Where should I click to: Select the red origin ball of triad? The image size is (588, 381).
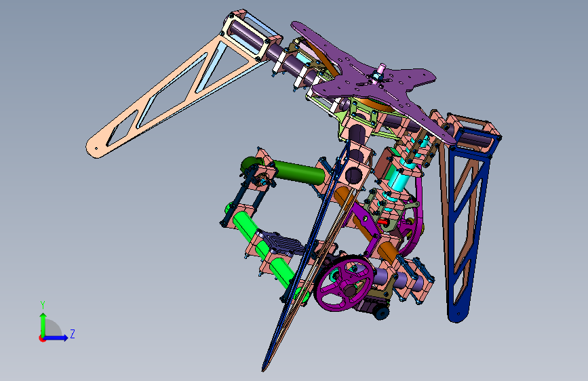[41, 338]
